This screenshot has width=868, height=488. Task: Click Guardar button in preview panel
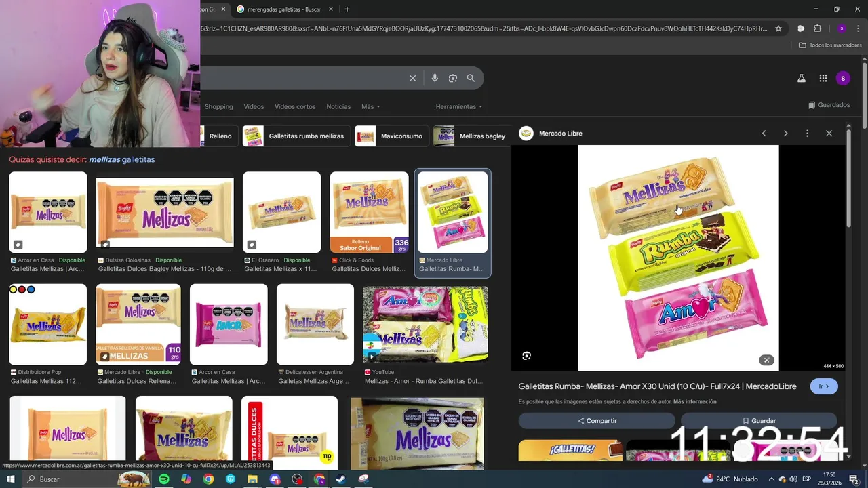[x=759, y=420]
